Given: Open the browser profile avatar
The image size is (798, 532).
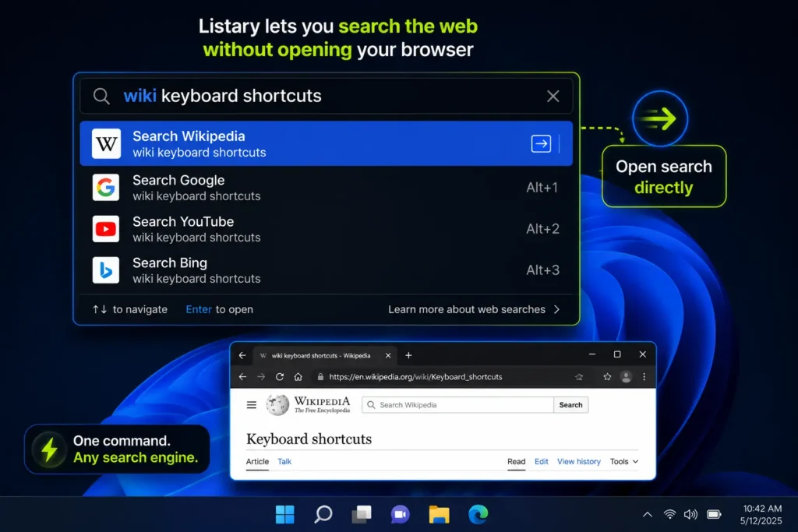Looking at the screenshot, I should (626, 377).
